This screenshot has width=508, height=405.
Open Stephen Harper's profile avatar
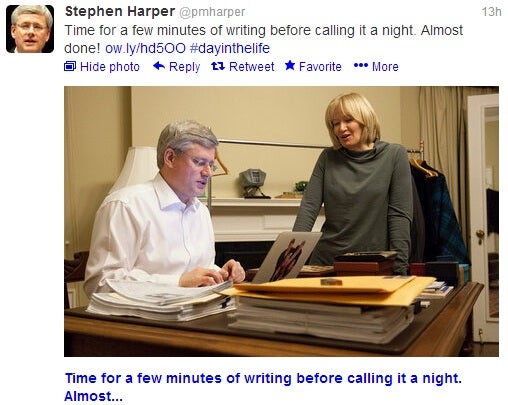pyautogui.click(x=30, y=29)
